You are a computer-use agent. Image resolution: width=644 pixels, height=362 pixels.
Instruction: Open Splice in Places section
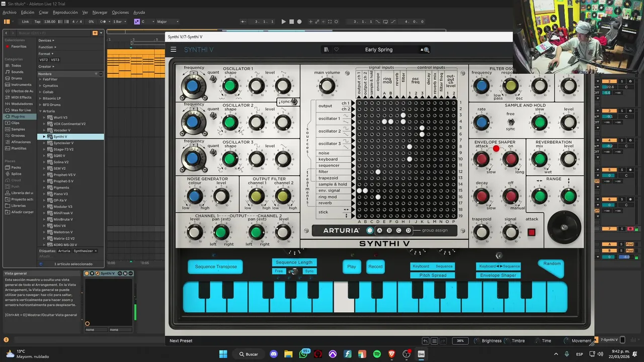(16, 173)
